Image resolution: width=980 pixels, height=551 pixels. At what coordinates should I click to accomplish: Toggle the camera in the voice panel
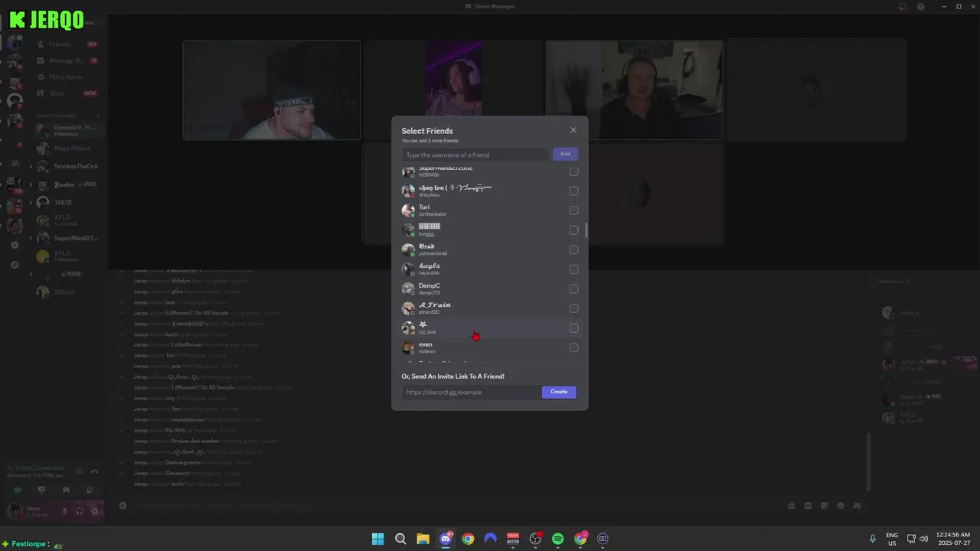[x=18, y=490]
